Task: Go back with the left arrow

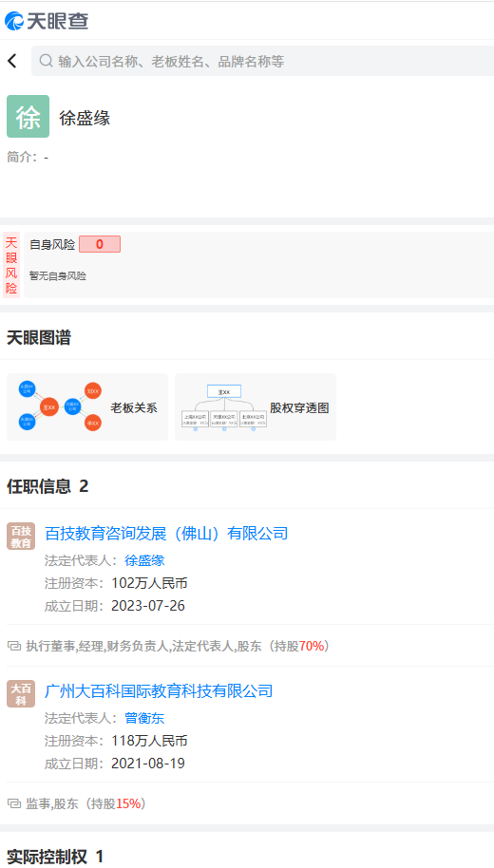Action: pos(12,61)
